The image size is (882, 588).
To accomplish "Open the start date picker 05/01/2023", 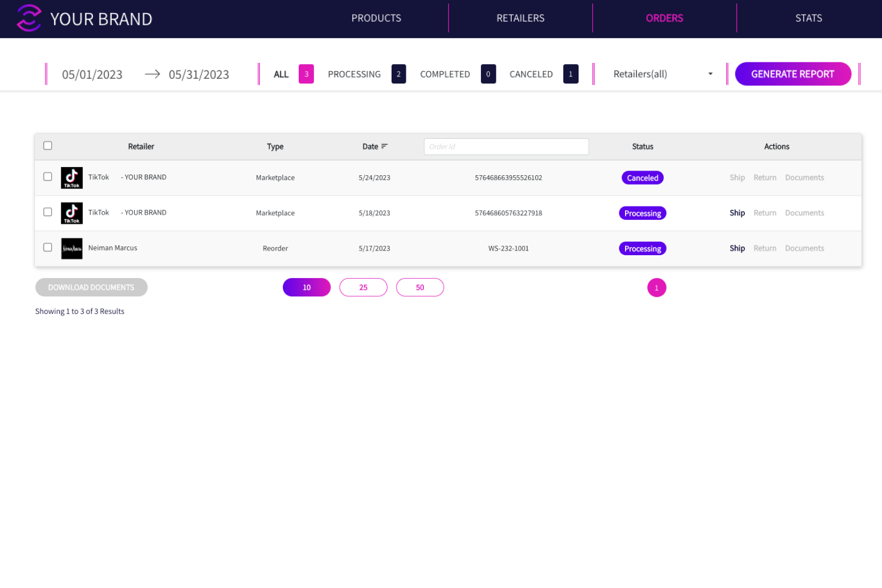I will coord(92,75).
